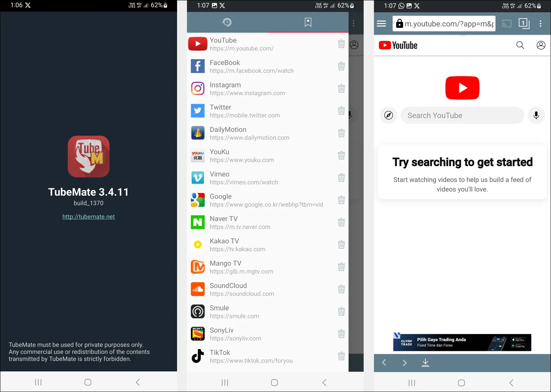Delete the FaceBook bookmark with trash icon
Viewport: 551px width, 392px height.
coord(341,66)
